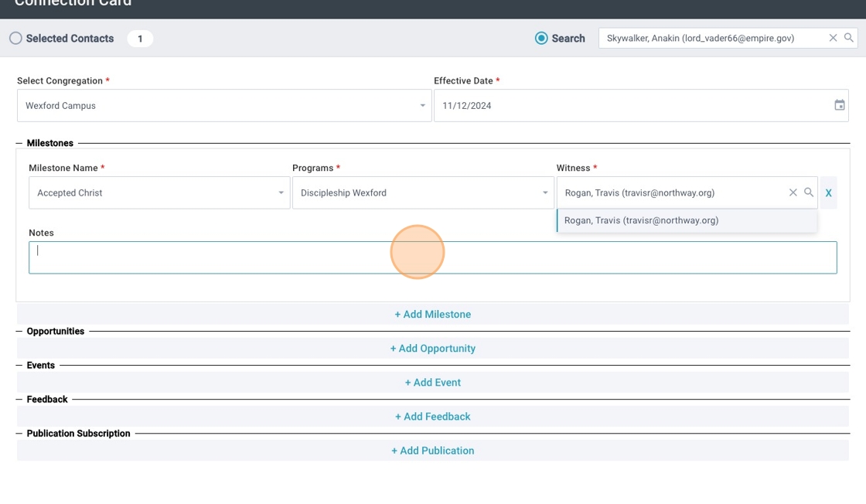Choose Rogan, Travis from witness suggestions
The width and height of the screenshot is (866, 504).
642,220
